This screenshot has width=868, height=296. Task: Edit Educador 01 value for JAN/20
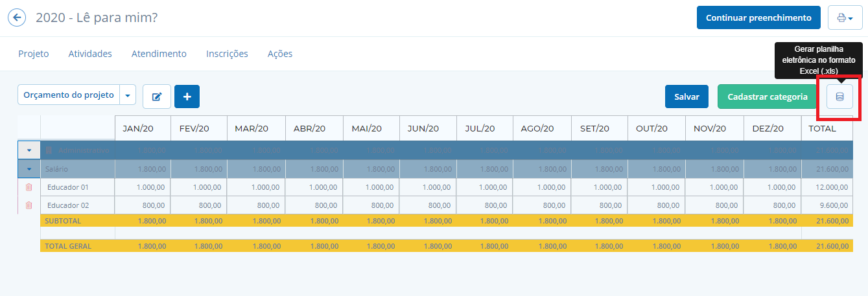pos(143,187)
